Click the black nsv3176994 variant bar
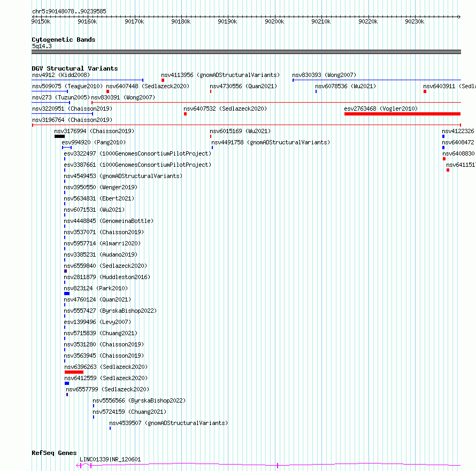This screenshot has width=476, height=471. 59,136
